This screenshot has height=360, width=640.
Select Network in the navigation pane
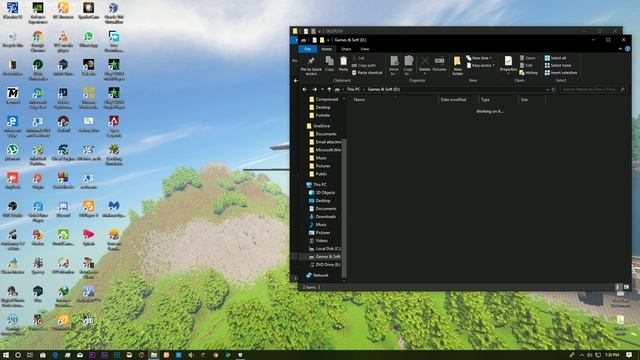point(317,275)
